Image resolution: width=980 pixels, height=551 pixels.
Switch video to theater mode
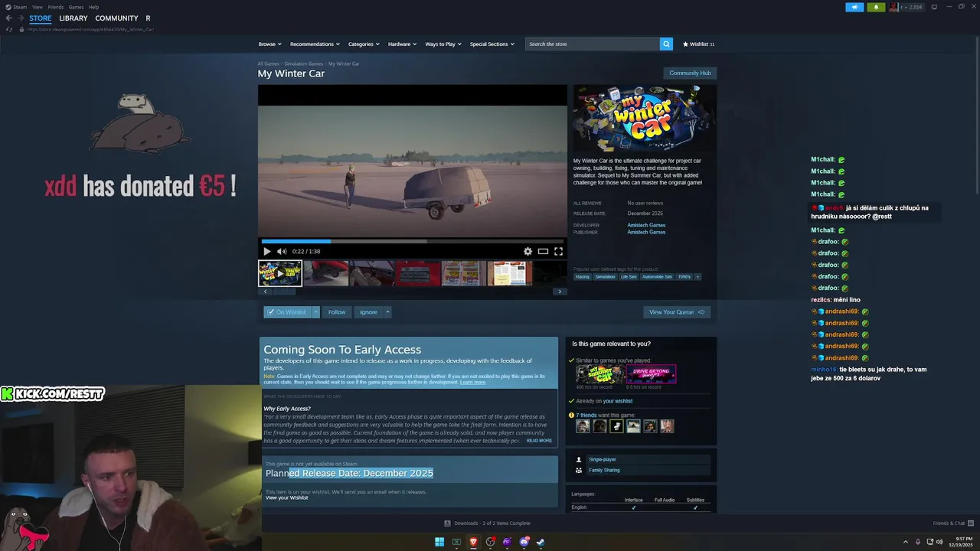point(543,251)
